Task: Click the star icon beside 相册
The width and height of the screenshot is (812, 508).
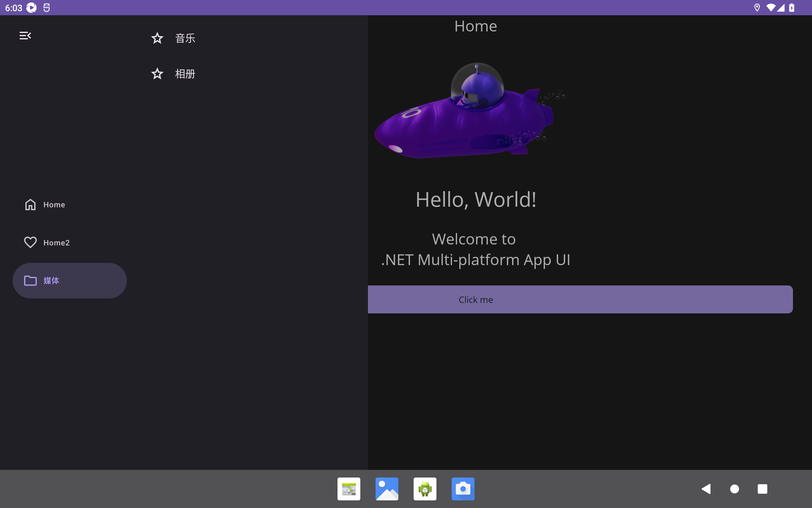Action: coord(157,74)
